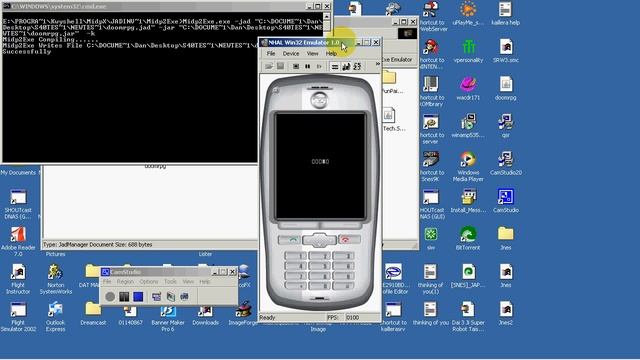Open the CamStudio desktop icon
This screenshot has width=640, height=360.
click(x=506, y=201)
